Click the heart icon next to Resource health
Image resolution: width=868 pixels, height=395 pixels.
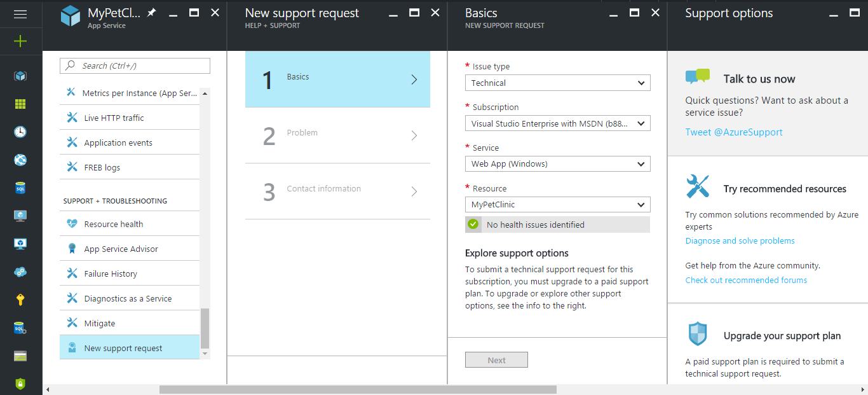72,224
